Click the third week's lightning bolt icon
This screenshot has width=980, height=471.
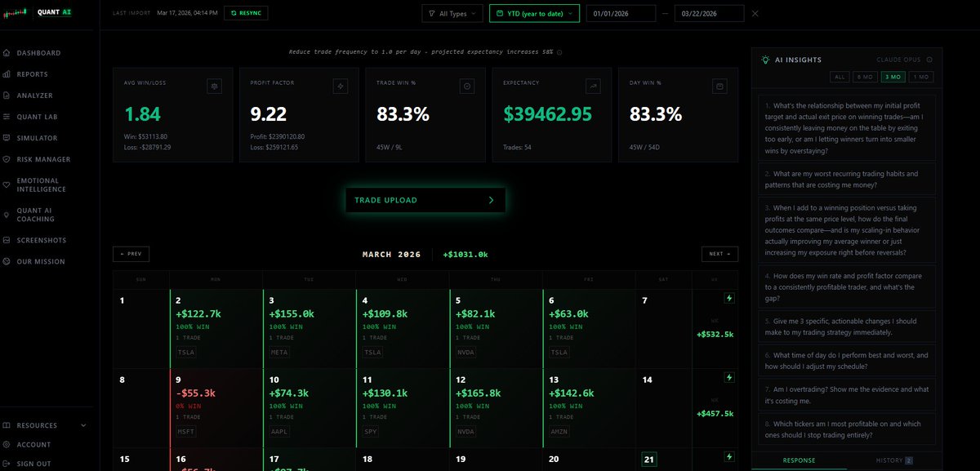click(729, 457)
